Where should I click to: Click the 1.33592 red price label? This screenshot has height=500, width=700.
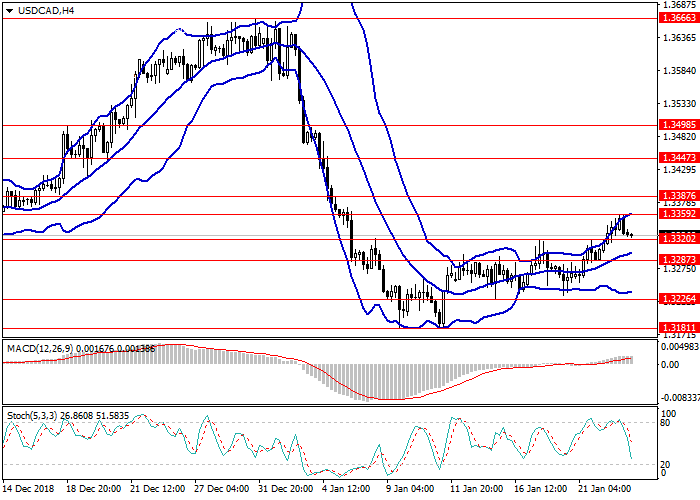click(x=679, y=214)
